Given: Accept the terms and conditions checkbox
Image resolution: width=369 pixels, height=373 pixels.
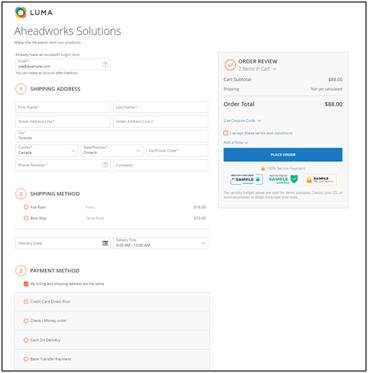Looking at the screenshot, I should click(x=226, y=133).
